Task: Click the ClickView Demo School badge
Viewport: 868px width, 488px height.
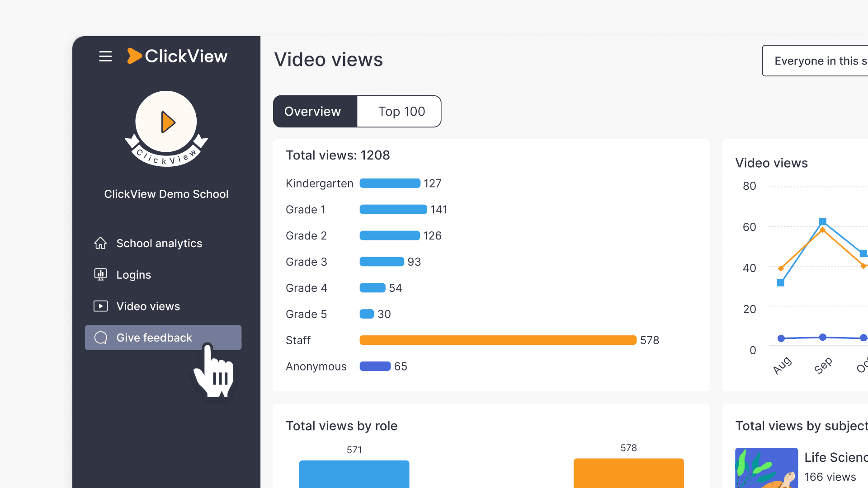Action: click(x=166, y=129)
